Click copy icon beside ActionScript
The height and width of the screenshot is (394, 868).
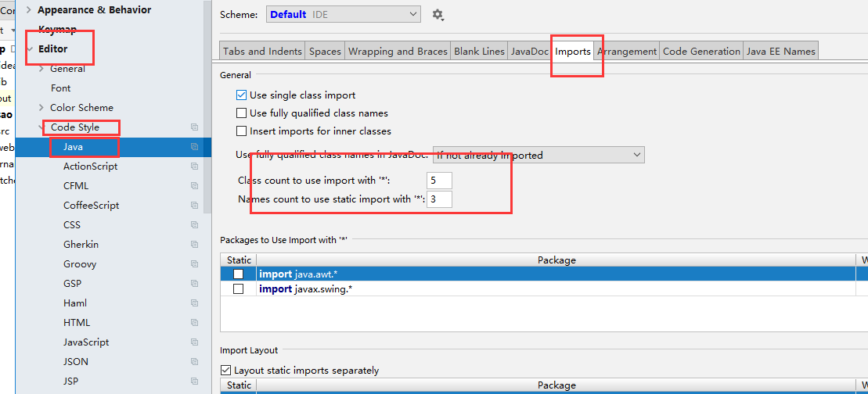tap(194, 167)
